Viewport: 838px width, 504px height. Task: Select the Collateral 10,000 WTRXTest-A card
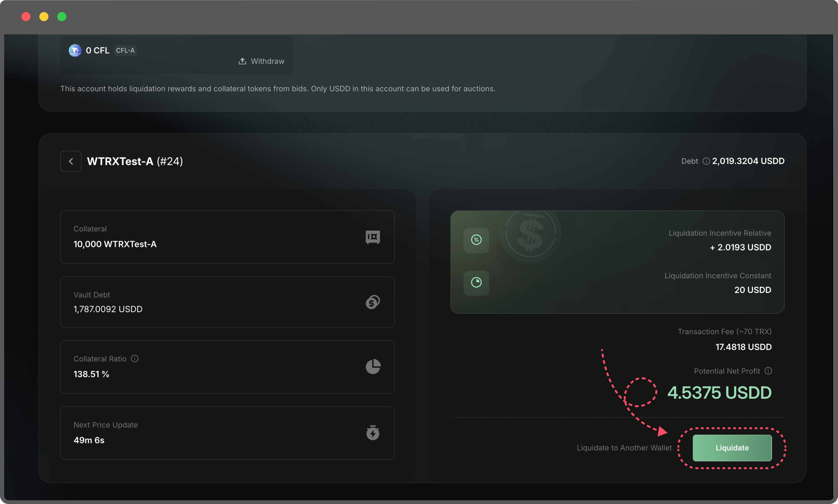pyautogui.click(x=227, y=237)
